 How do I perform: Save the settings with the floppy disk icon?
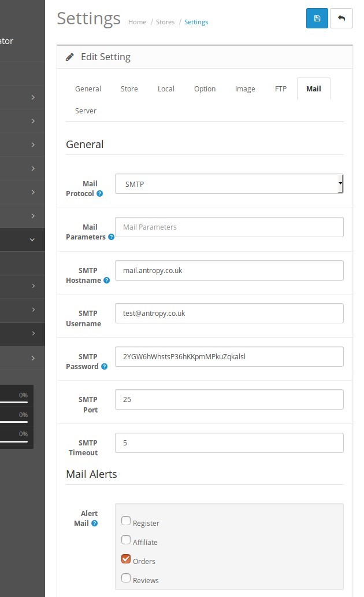pos(317,18)
